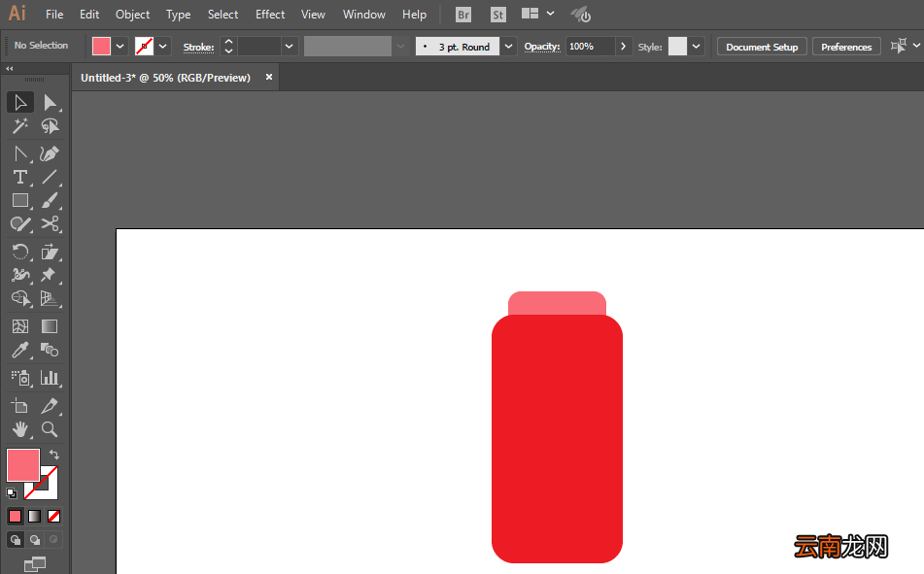Choose the Magic Wand tool

point(20,125)
